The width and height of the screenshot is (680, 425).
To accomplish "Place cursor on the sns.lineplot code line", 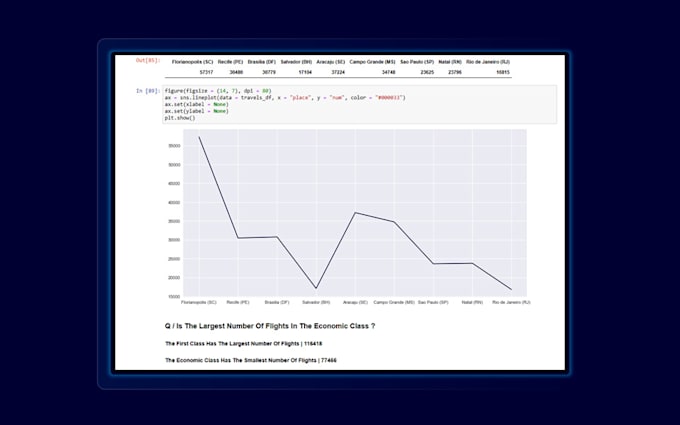I will [285, 98].
